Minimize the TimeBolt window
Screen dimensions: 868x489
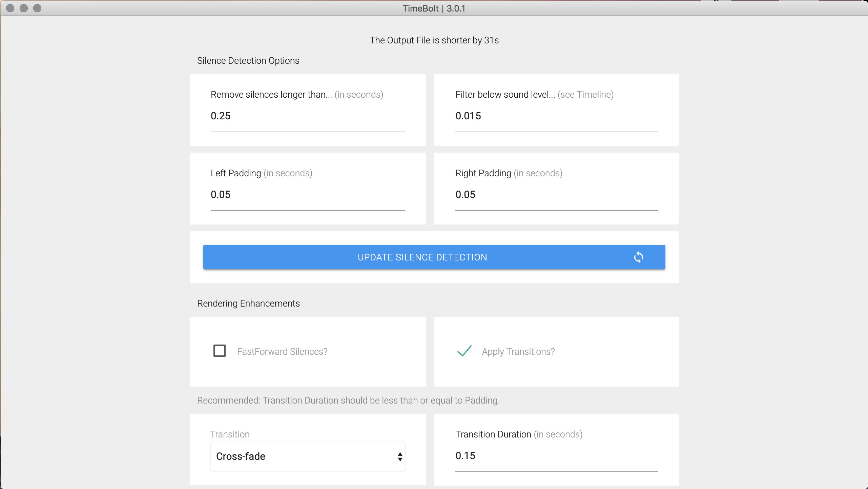pyautogui.click(x=24, y=8)
